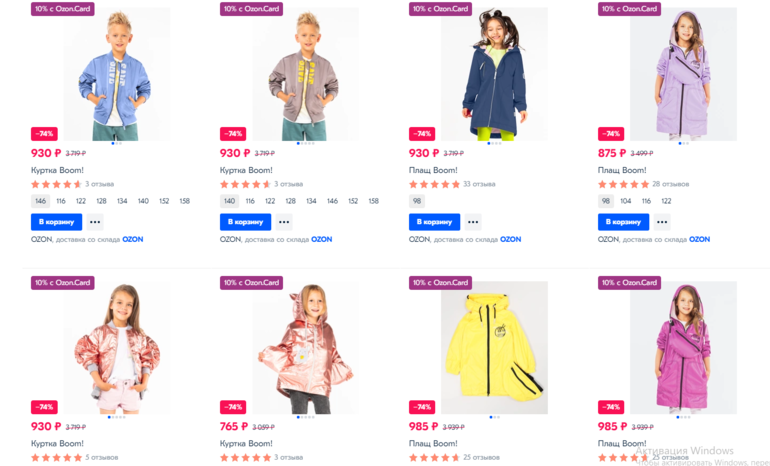The width and height of the screenshot is (770, 466).
Task: Open the 28 отзывов reviews link
Action: point(670,184)
